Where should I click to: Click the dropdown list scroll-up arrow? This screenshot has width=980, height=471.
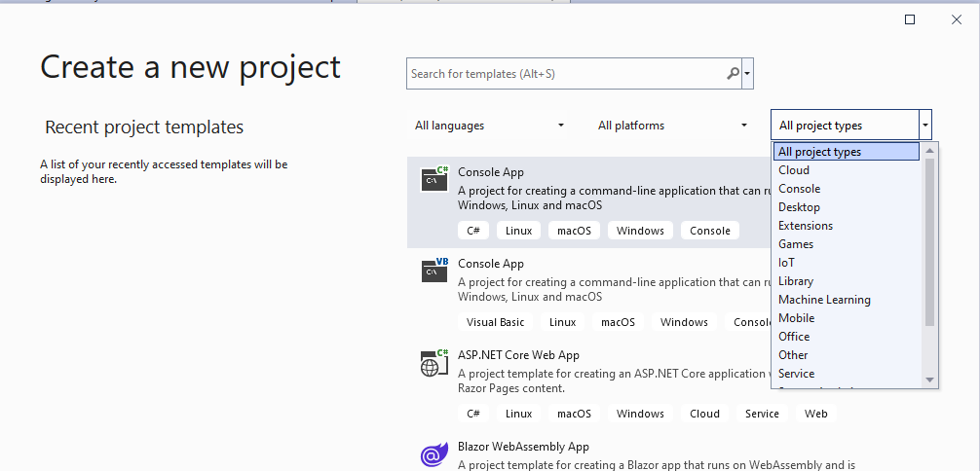pyautogui.click(x=929, y=150)
